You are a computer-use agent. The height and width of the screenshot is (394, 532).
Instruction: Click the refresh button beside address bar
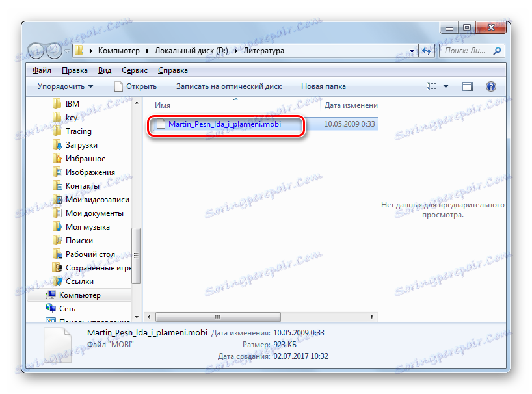427,51
